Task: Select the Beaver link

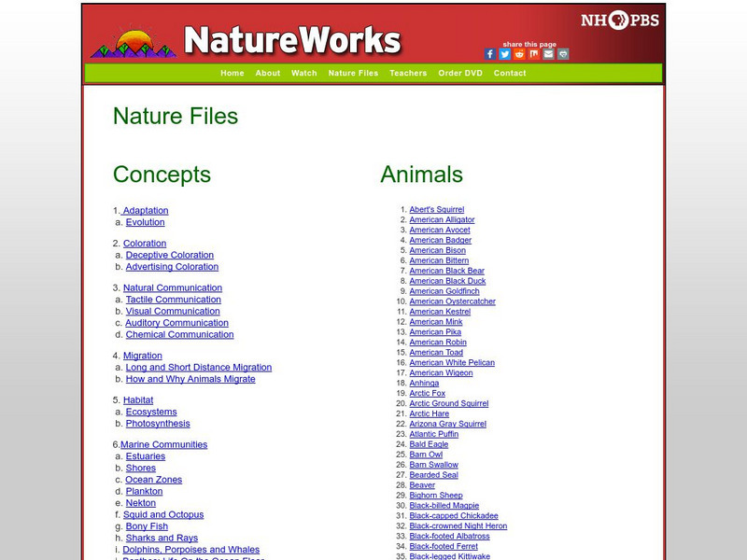Action: (422, 485)
